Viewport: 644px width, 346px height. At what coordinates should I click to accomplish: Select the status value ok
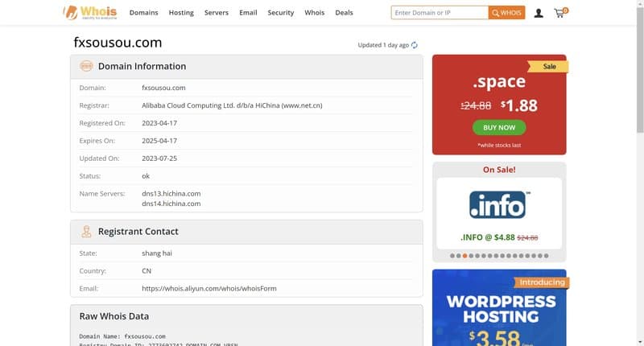pyautogui.click(x=146, y=176)
